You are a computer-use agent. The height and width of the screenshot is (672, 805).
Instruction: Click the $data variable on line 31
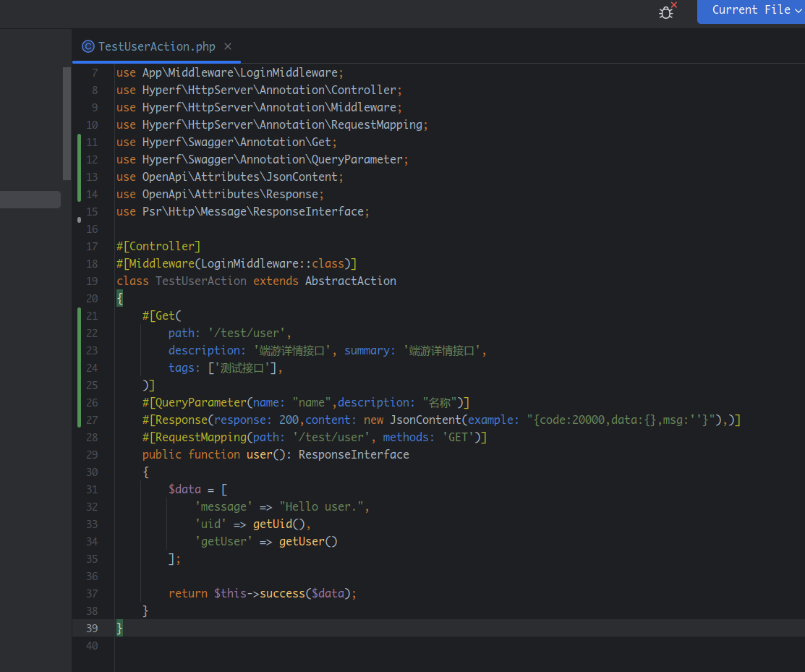click(x=184, y=489)
